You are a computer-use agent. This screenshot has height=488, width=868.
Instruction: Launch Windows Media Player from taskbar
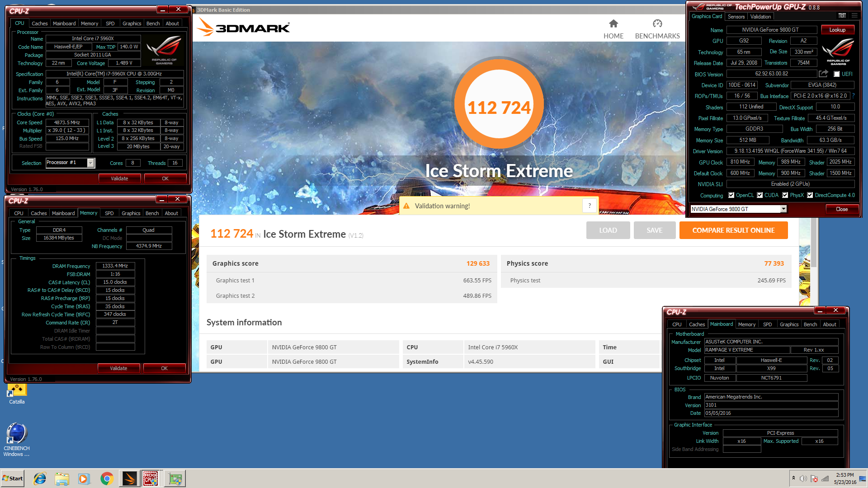point(84,479)
